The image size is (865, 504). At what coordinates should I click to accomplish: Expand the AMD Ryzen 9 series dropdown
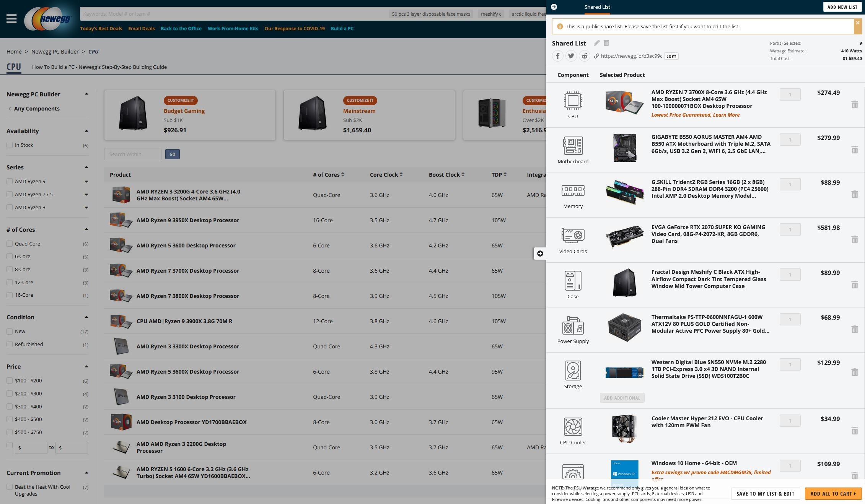86,182
